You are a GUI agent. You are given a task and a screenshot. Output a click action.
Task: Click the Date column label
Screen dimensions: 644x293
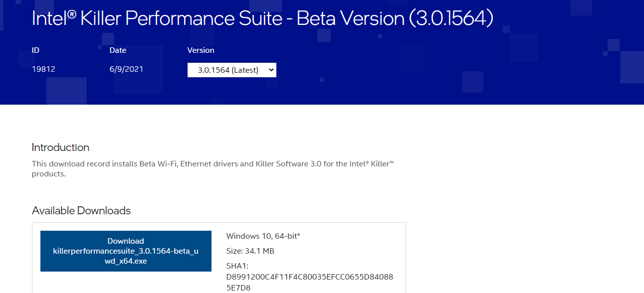(x=118, y=50)
